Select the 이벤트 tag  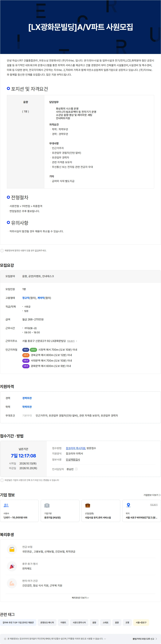click(63, 622)
